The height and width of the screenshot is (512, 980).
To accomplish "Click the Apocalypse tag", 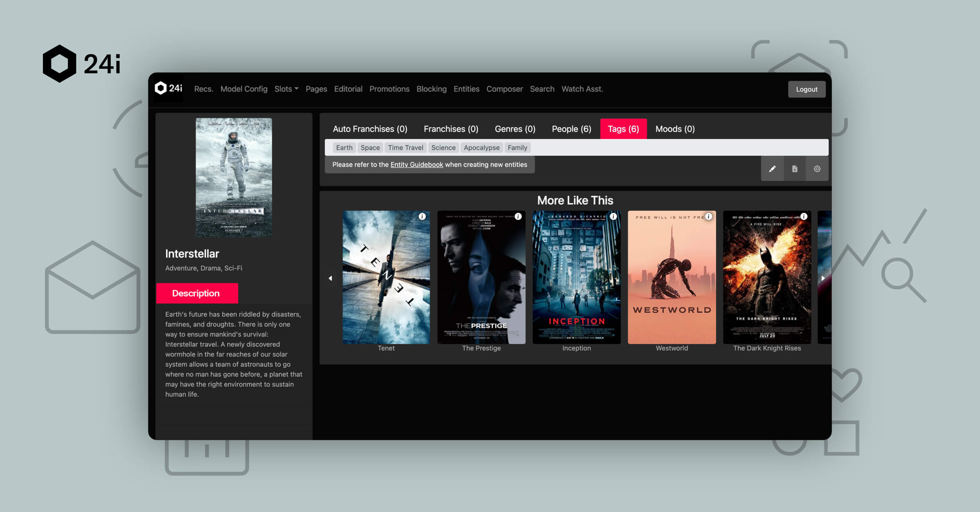I will pyautogui.click(x=481, y=148).
